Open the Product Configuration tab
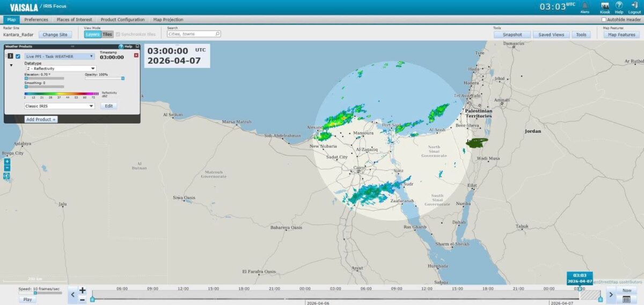This screenshot has height=305, width=644. pos(122,20)
